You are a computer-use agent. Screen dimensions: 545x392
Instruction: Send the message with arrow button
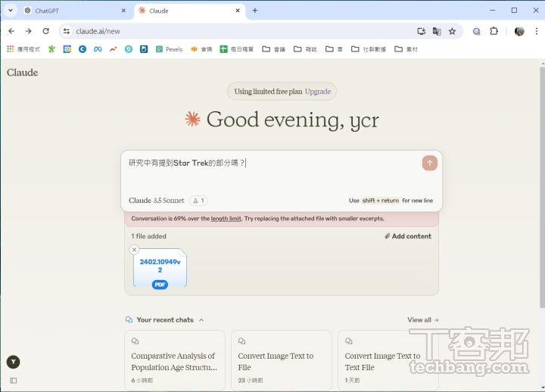pos(430,163)
